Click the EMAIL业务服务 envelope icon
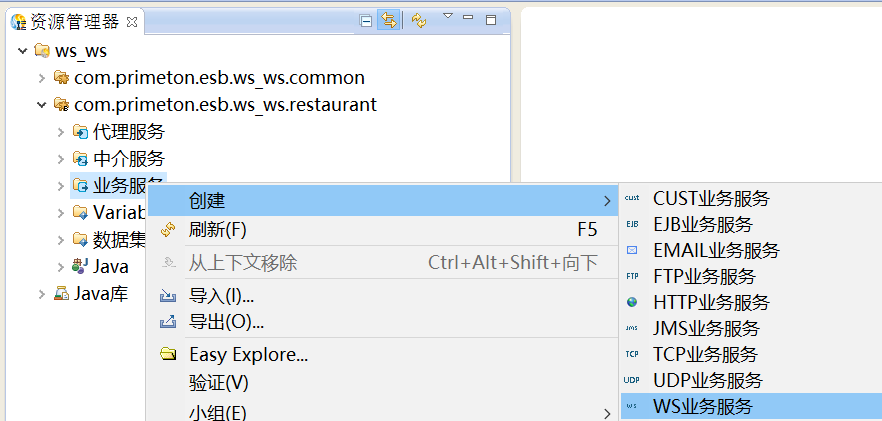The image size is (882, 421). [632, 250]
